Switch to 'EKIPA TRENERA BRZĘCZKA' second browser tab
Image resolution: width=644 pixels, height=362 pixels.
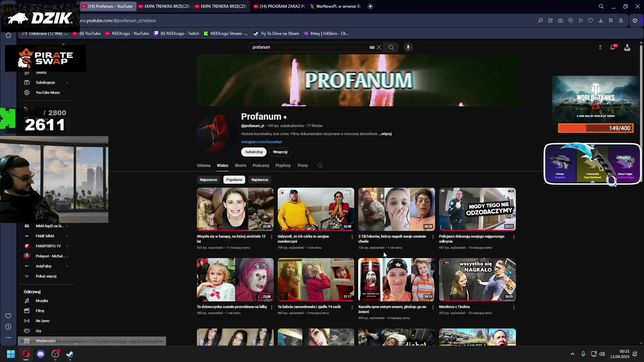coord(220,7)
